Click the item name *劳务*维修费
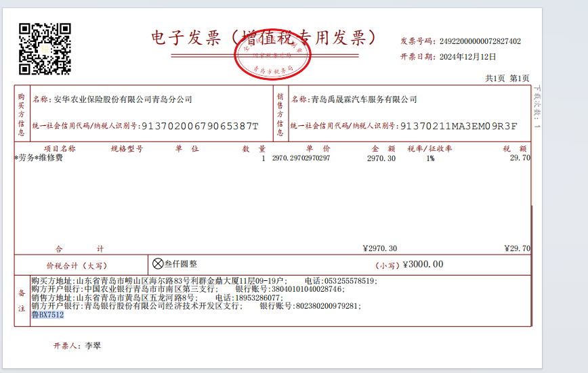Viewport: 588px width, 373px height. point(39,158)
